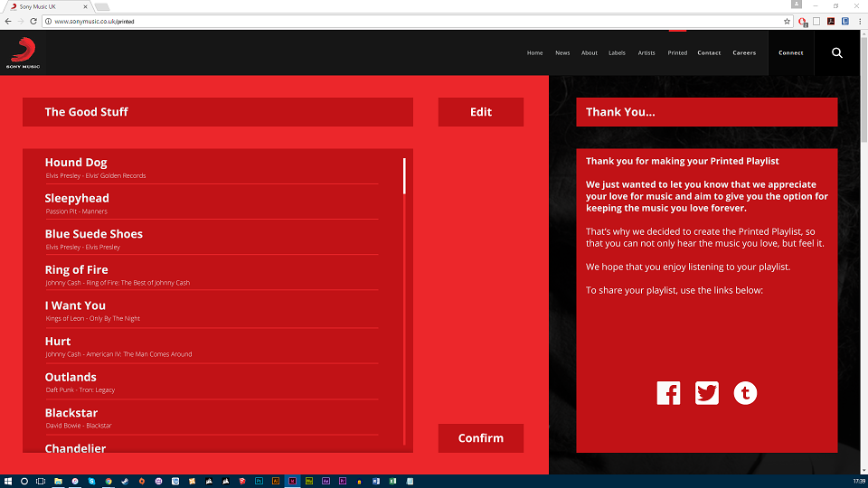This screenshot has height=488, width=868.
Task: Open Chrome three-dot menu
Action: click(x=860, y=22)
